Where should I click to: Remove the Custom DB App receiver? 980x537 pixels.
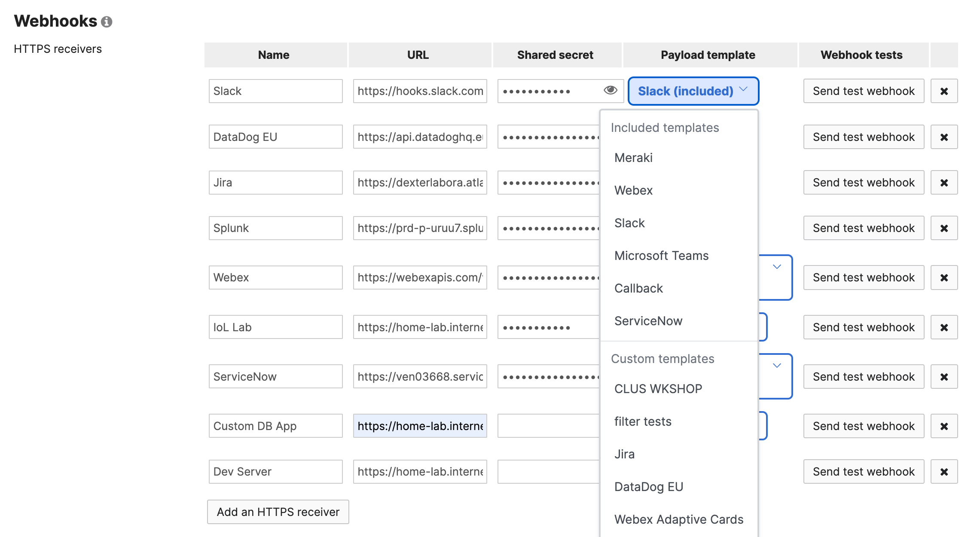pos(944,426)
